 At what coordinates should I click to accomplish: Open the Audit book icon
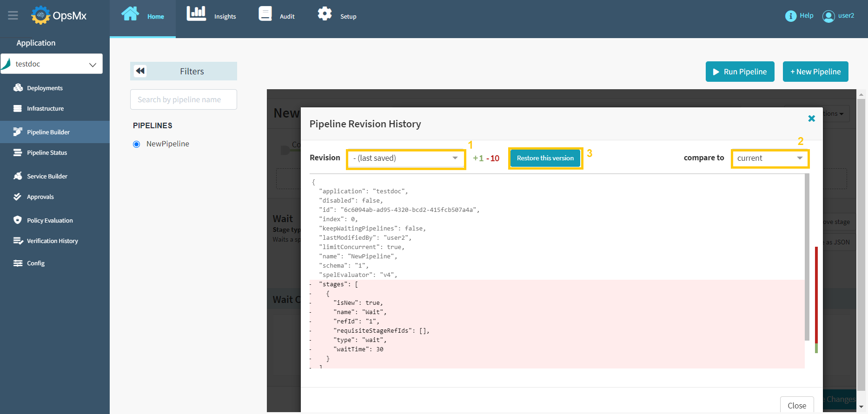pos(265,14)
